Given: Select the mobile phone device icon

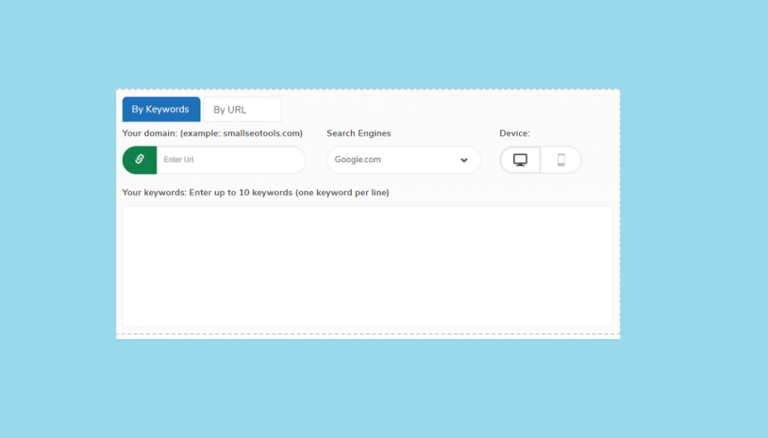Looking at the screenshot, I should (561, 160).
